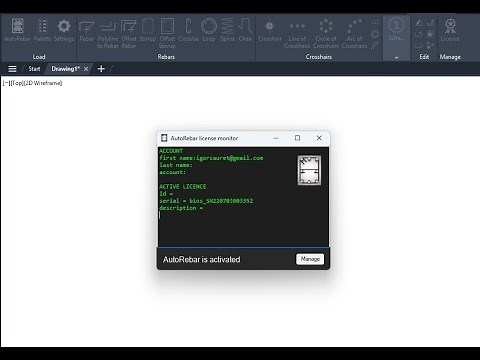Launch the AutoRebar load icon
This screenshot has height=360, width=480.
click(17, 30)
